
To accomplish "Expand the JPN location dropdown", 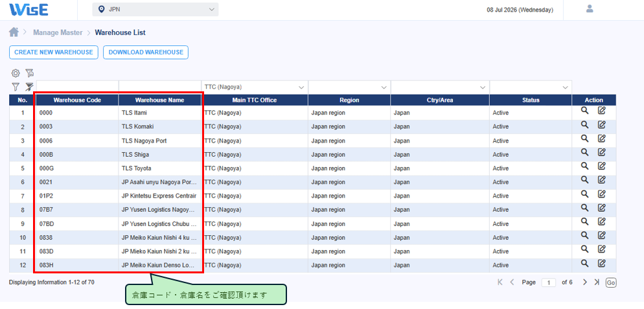I will pos(155,10).
